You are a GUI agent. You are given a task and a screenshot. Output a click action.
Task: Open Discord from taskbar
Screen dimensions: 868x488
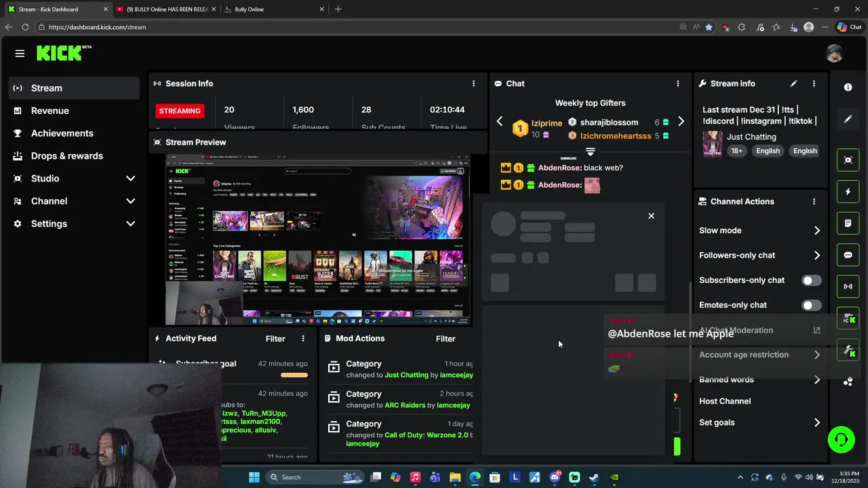pyautogui.click(x=555, y=477)
